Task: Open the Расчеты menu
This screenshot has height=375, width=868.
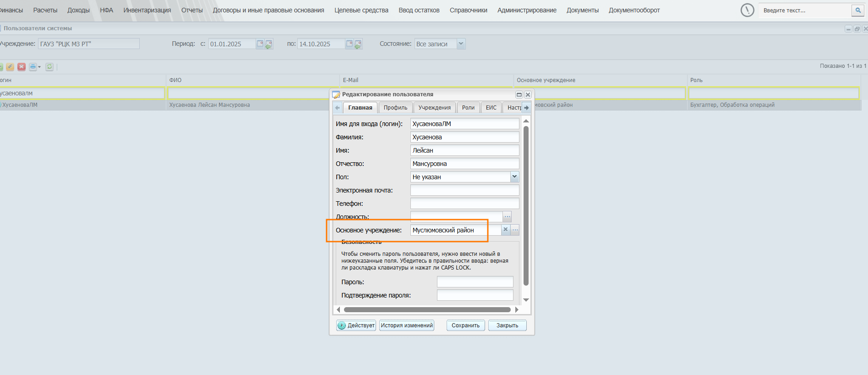Action: (45, 10)
